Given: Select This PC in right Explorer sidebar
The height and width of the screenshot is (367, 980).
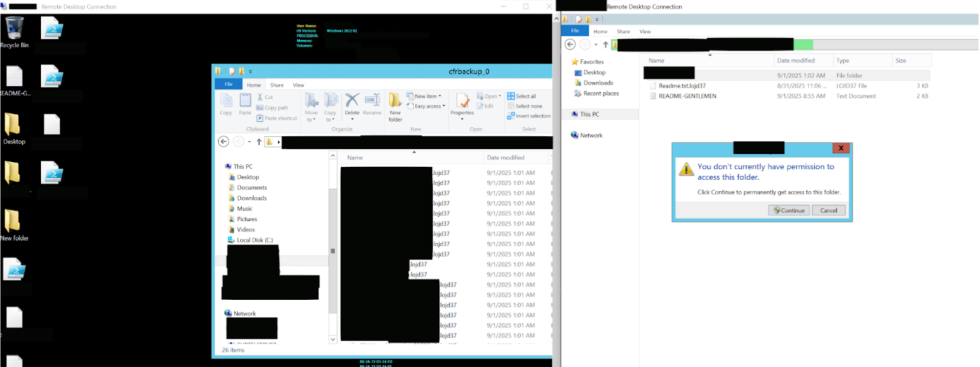Looking at the screenshot, I should click(585, 114).
